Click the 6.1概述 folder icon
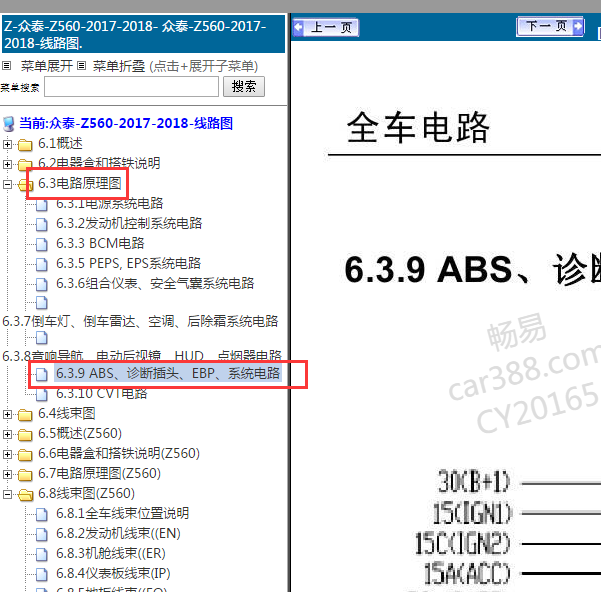 pos(25,145)
